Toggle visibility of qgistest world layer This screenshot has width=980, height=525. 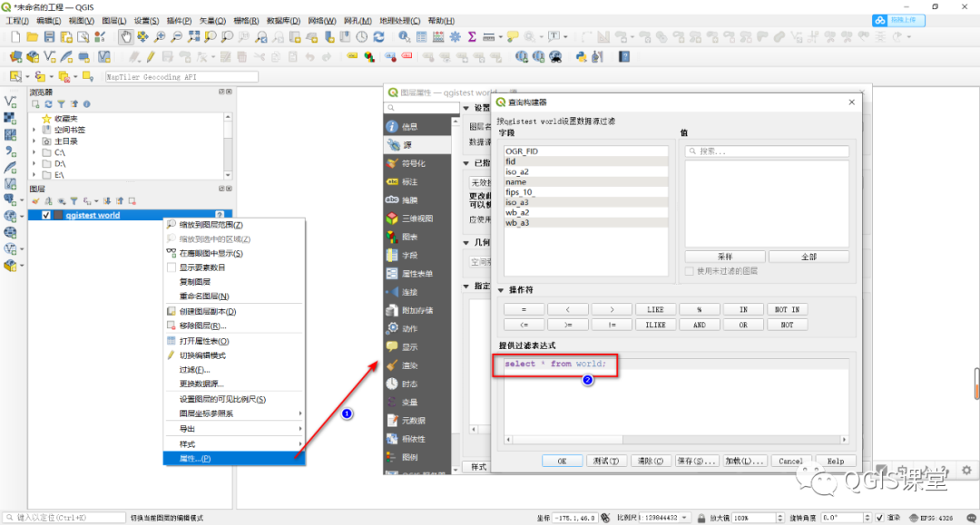pyautogui.click(x=45, y=215)
